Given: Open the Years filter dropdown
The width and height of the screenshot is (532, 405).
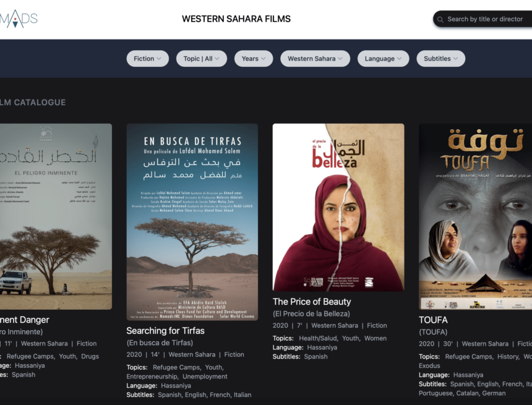Looking at the screenshot, I should pyautogui.click(x=254, y=59).
